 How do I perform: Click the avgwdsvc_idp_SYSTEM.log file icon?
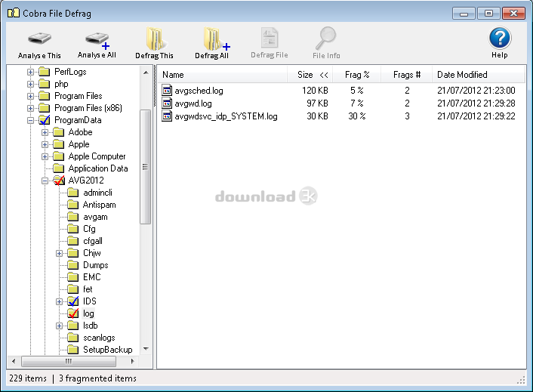tap(167, 116)
